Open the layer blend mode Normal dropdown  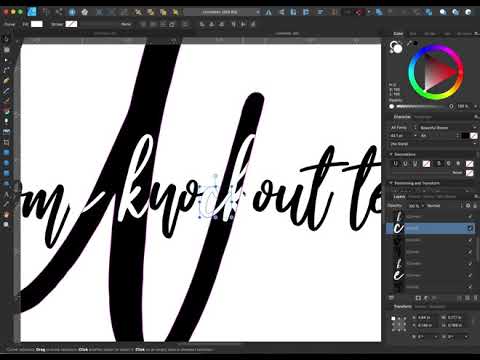tap(444, 206)
